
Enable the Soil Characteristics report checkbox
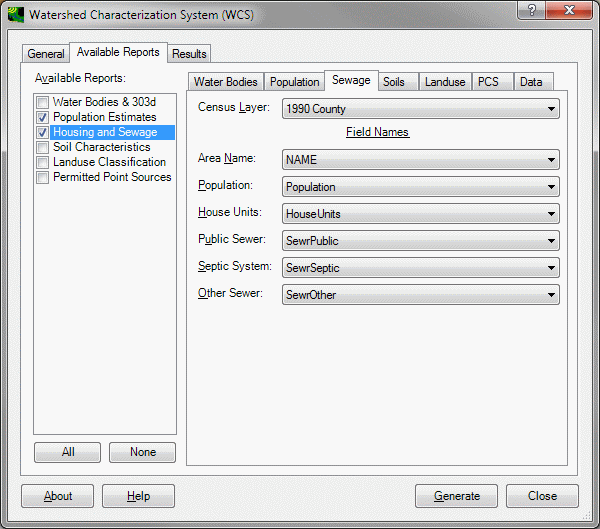tap(42, 147)
